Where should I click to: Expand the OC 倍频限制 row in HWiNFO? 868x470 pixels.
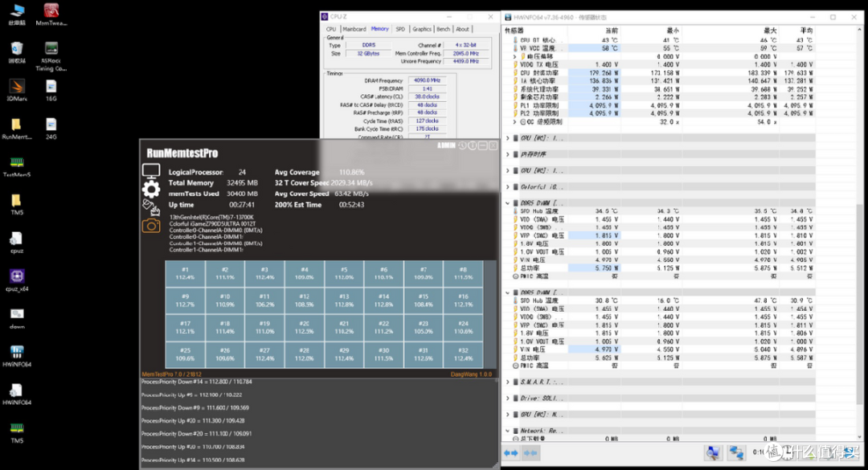(514, 121)
